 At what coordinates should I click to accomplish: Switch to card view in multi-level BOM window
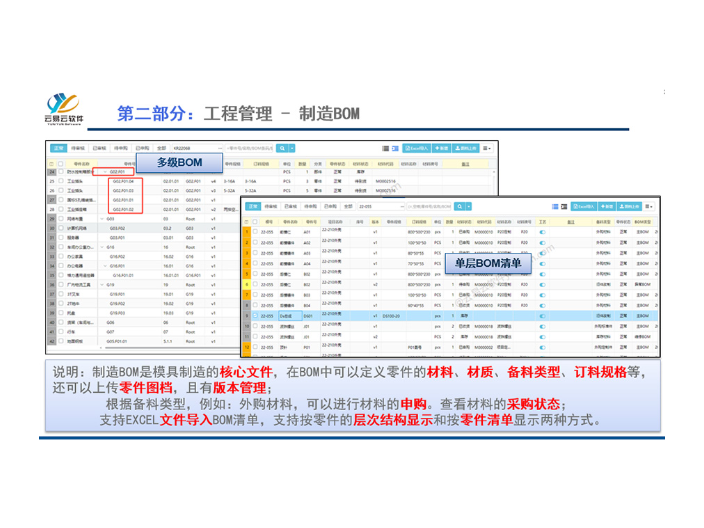(395, 148)
